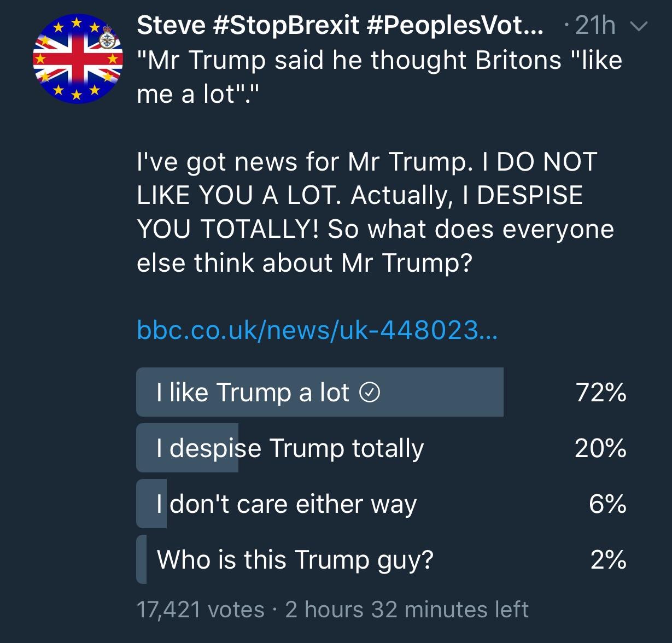The width and height of the screenshot is (672, 643).
Task: Click the quoted "like me a lot" tweet text
Action: pyautogui.click(x=379, y=77)
